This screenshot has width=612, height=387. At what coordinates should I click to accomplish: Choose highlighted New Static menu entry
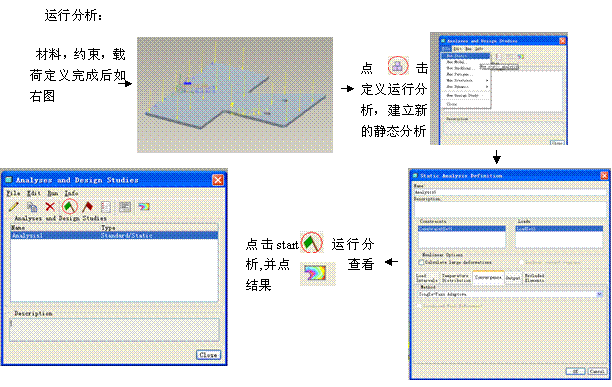(466, 56)
